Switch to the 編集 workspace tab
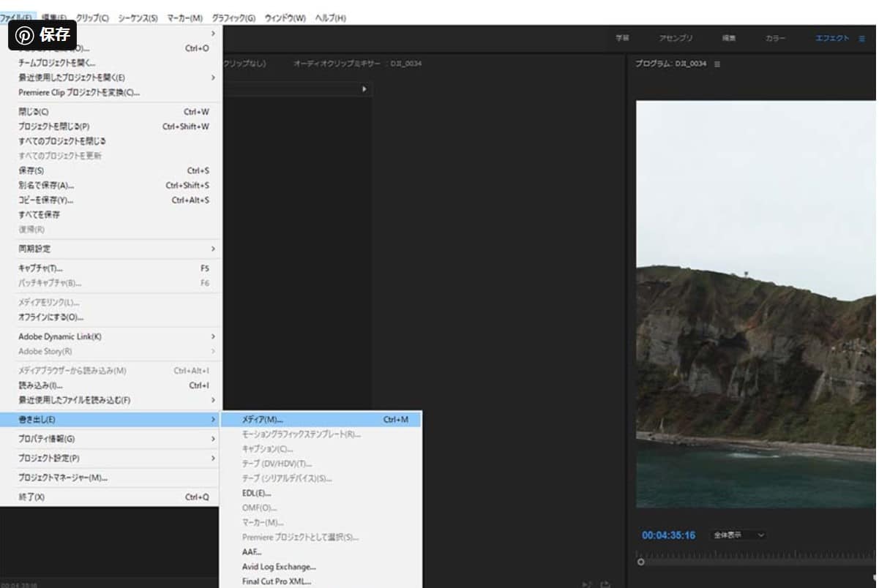Viewport: 879px width, 588px height. click(729, 39)
